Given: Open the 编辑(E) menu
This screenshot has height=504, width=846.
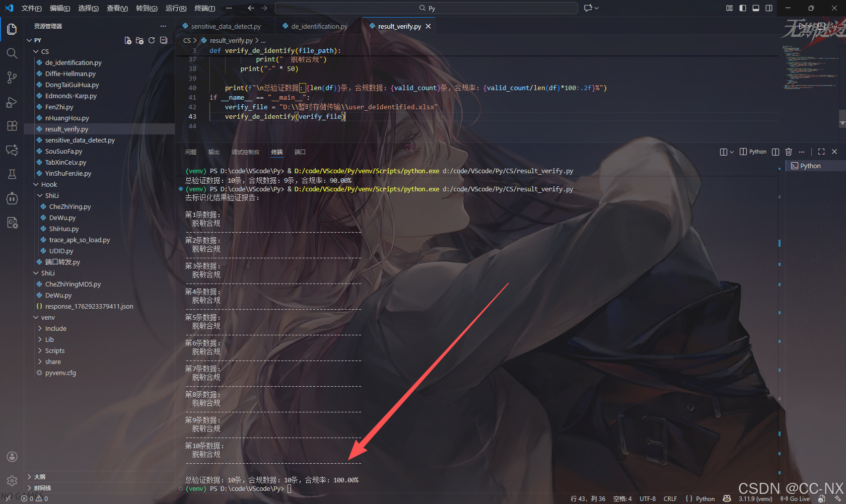Looking at the screenshot, I should [x=60, y=8].
